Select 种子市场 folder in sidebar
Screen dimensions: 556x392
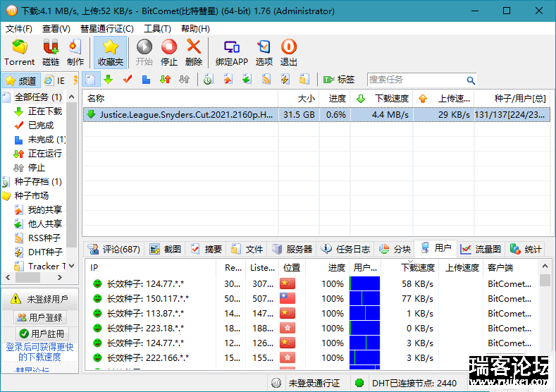click(x=31, y=196)
